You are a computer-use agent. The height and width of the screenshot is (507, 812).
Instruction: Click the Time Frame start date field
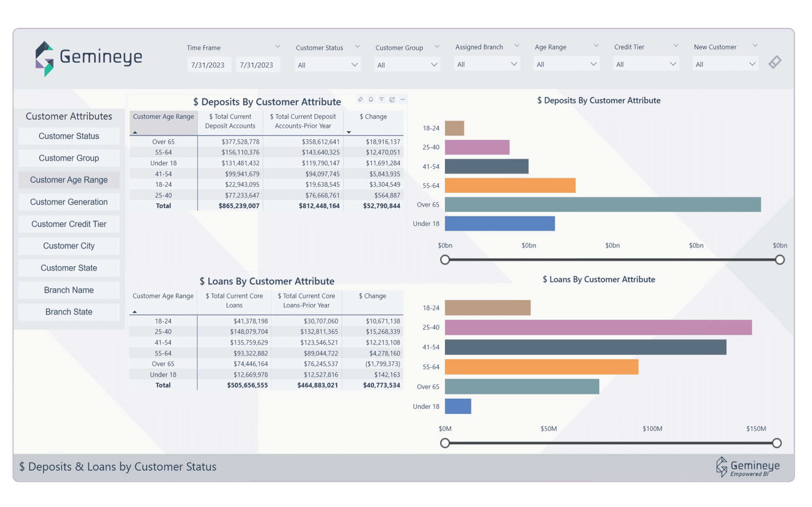(x=209, y=65)
